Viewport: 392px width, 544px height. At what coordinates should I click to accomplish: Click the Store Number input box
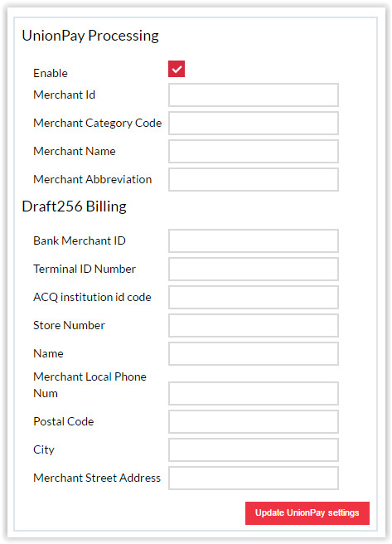coord(254,325)
